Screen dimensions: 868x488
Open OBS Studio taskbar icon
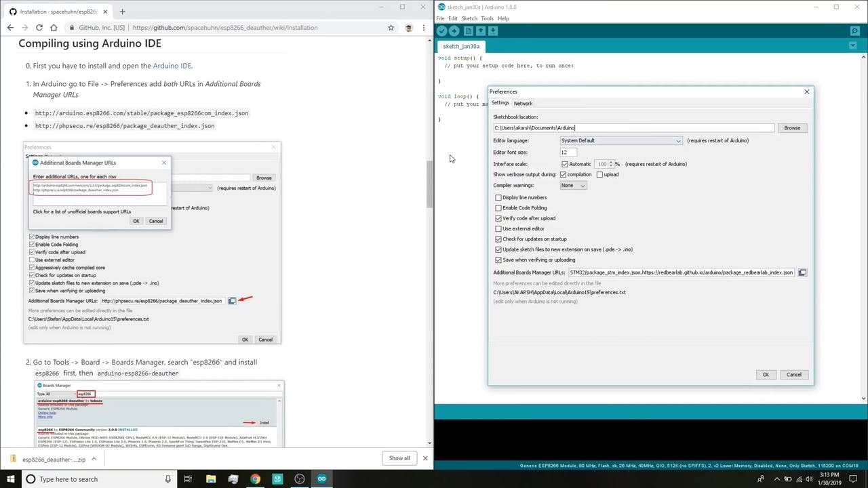pyautogui.click(x=300, y=479)
